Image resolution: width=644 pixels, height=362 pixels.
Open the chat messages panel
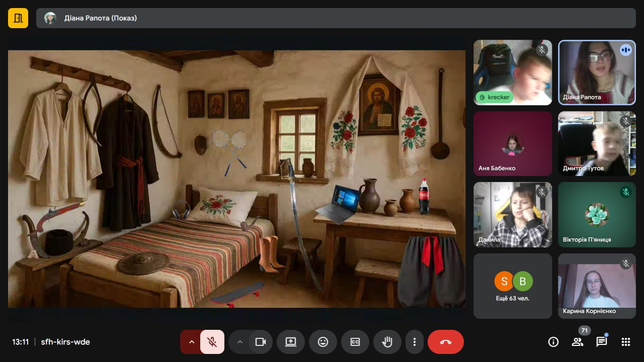pyautogui.click(x=602, y=342)
